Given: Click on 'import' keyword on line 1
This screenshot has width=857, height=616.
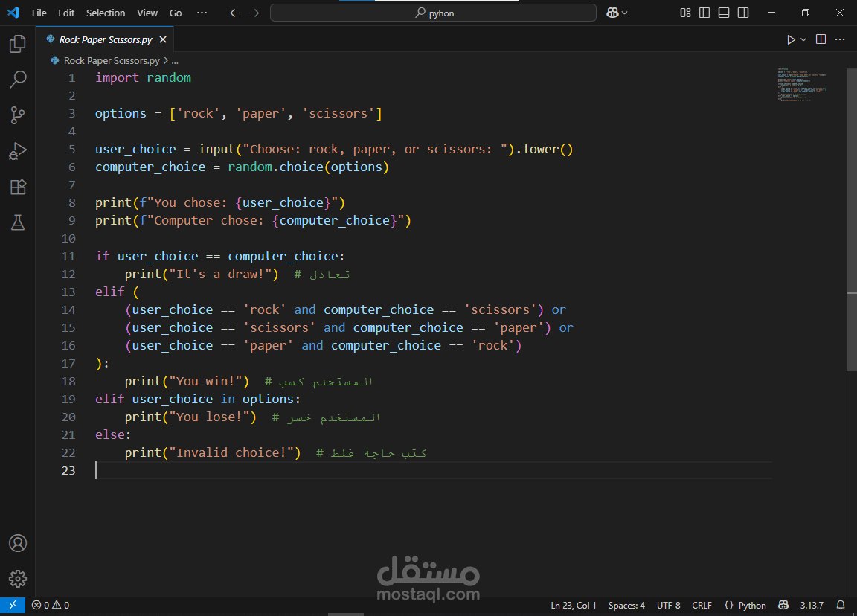Looking at the screenshot, I should pyautogui.click(x=117, y=77).
